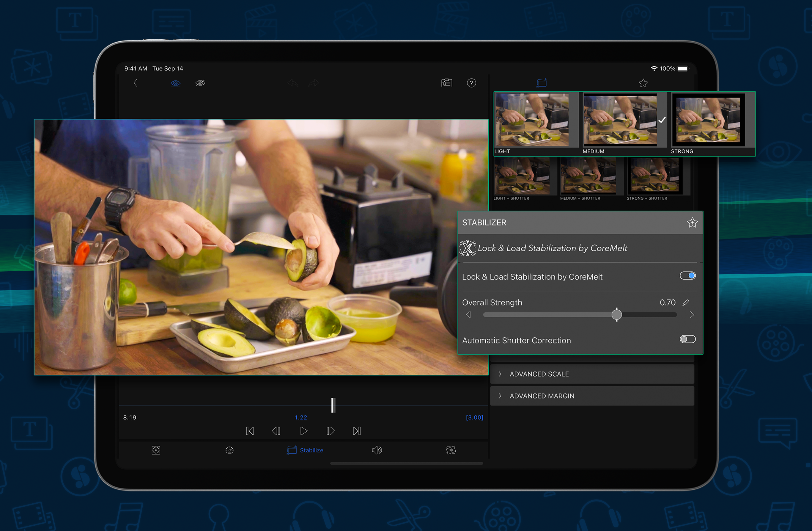Edit the Overall Strength value with pencil
This screenshot has height=531, width=812.
(x=686, y=303)
